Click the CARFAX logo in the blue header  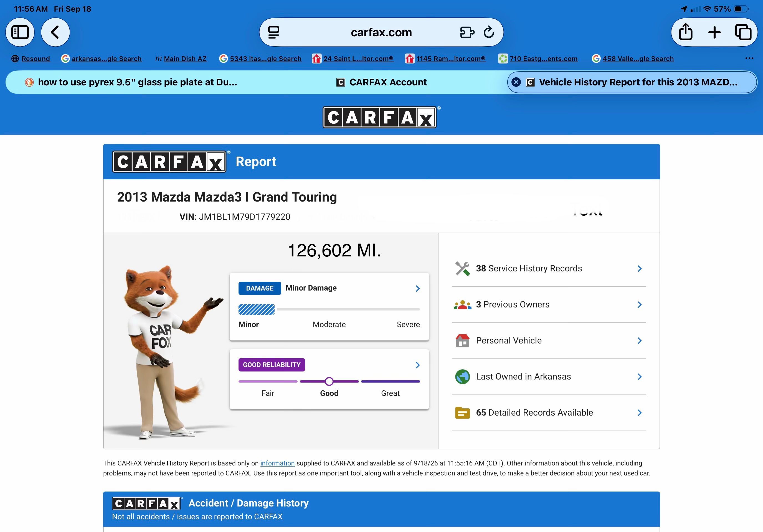click(x=380, y=117)
